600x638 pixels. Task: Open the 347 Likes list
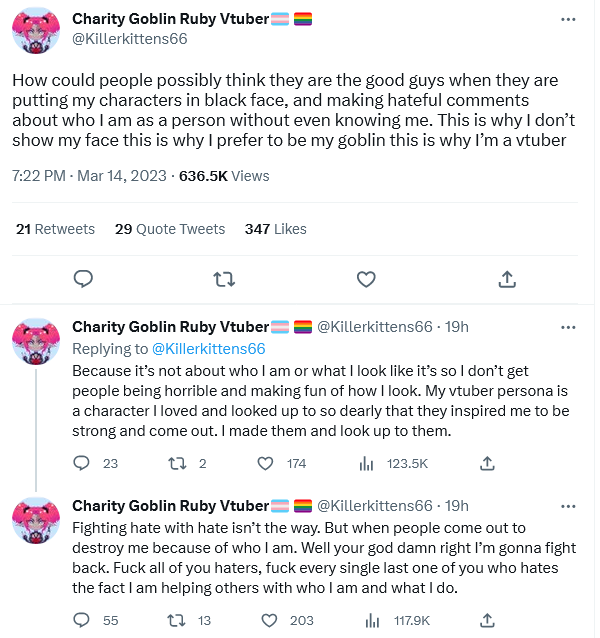point(275,229)
